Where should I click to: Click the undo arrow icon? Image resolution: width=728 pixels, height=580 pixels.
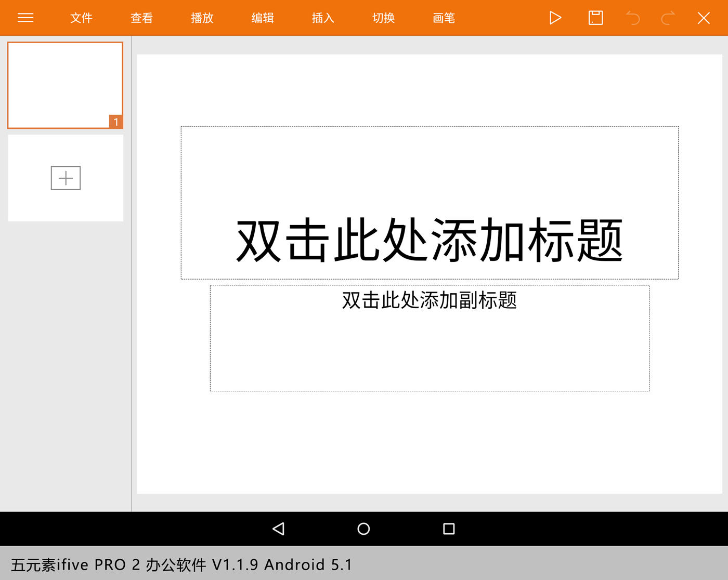pos(633,18)
